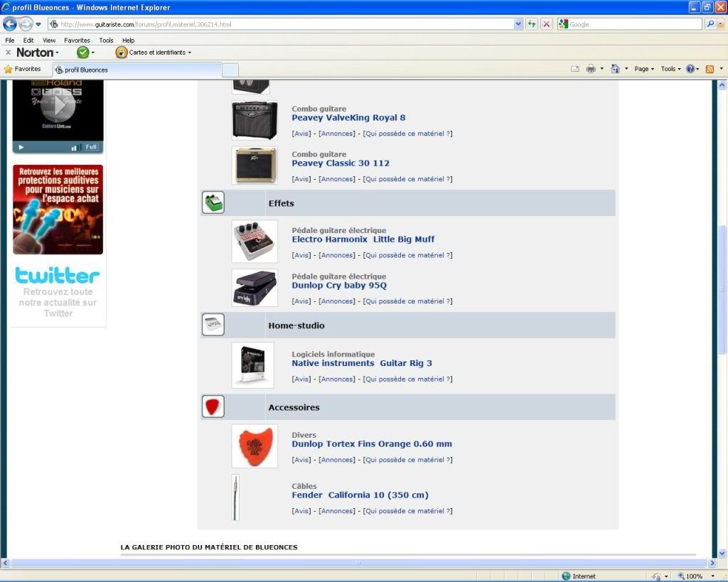Click the Stop loading X icon
The image size is (728, 582).
(546, 24)
